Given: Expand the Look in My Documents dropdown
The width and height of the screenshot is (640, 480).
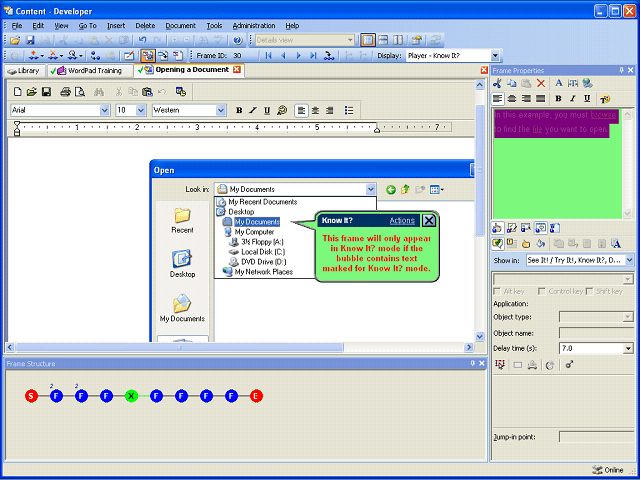Looking at the screenshot, I should (370, 189).
